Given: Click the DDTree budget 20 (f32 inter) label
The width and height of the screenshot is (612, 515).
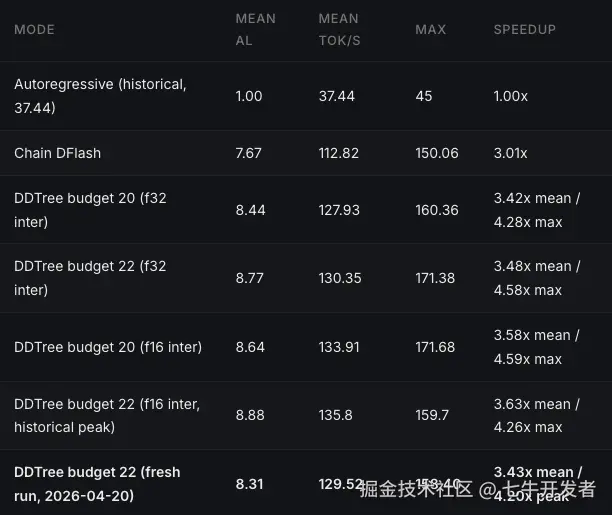Looking at the screenshot, I should 90,210.
